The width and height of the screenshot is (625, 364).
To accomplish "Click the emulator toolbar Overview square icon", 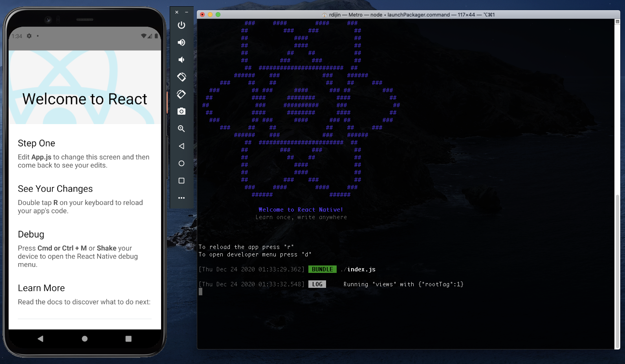I will (181, 181).
